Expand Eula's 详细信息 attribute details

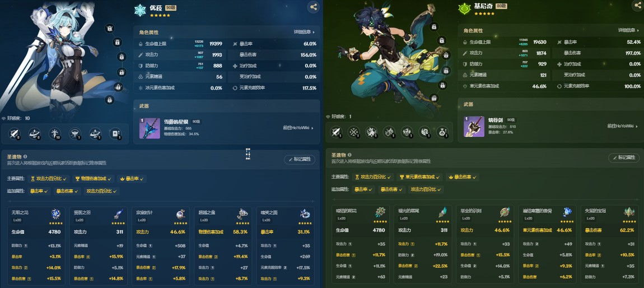[x=304, y=32]
